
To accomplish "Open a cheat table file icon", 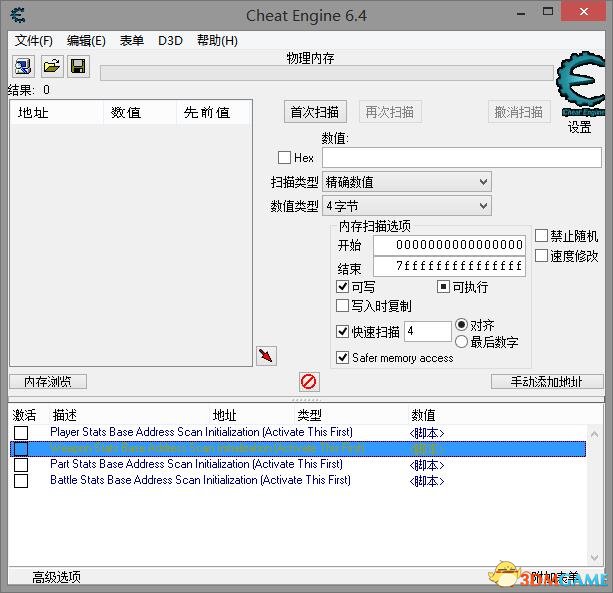I will 52,66.
